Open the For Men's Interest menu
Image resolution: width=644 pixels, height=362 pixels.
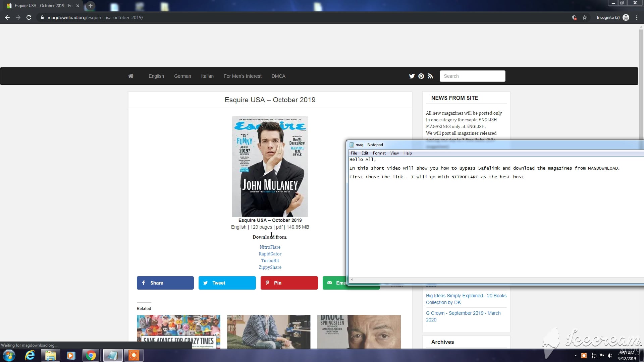[243, 76]
